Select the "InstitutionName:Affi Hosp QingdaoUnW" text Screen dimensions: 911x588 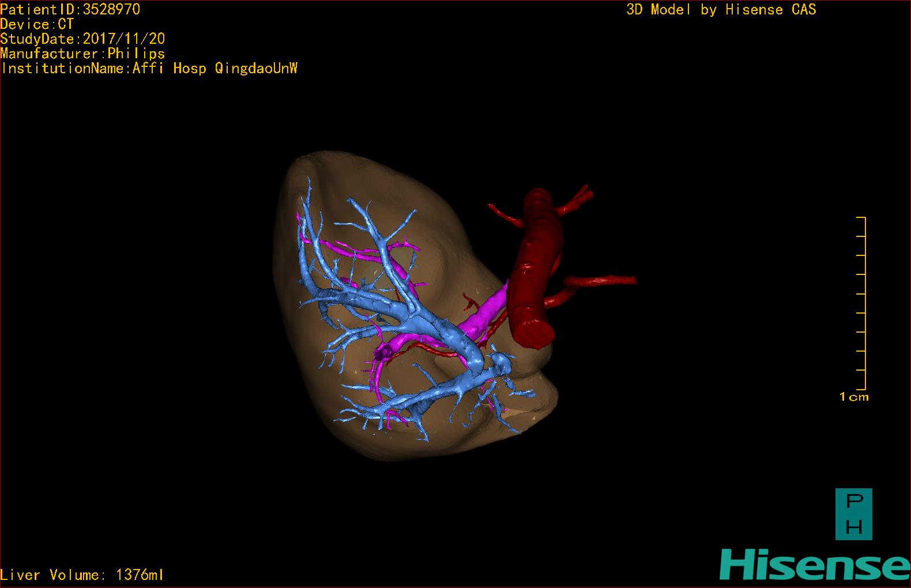click(x=149, y=69)
